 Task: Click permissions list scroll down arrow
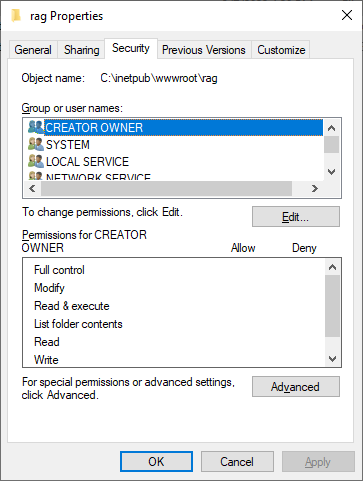click(x=332, y=359)
